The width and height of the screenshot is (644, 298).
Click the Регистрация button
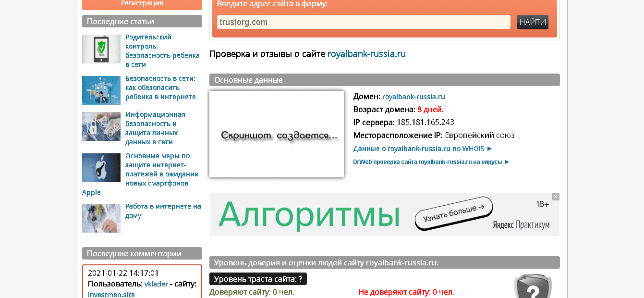tap(142, 4)
